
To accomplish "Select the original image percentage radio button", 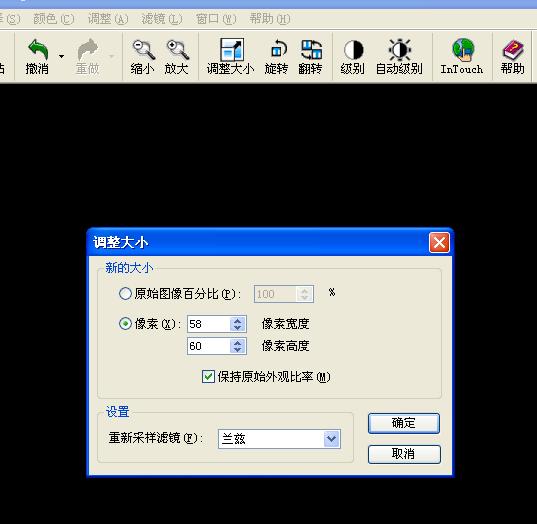I will 125,294.
